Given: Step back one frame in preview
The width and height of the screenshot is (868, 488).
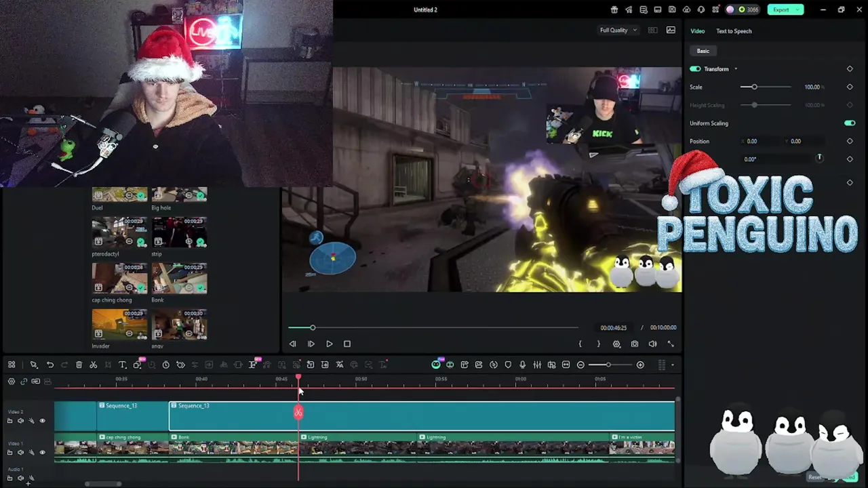Looking at the screenshot, I should pyautogui.click(x=293, y=344).
